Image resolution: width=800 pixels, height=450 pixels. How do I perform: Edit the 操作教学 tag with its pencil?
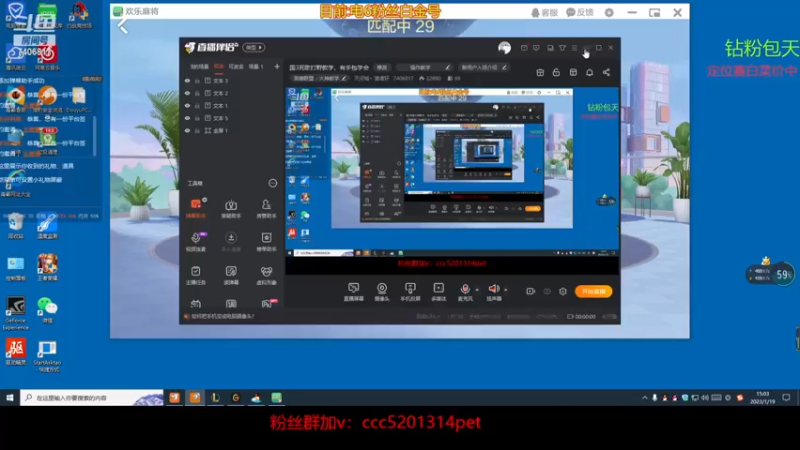(x=447, y=67)
